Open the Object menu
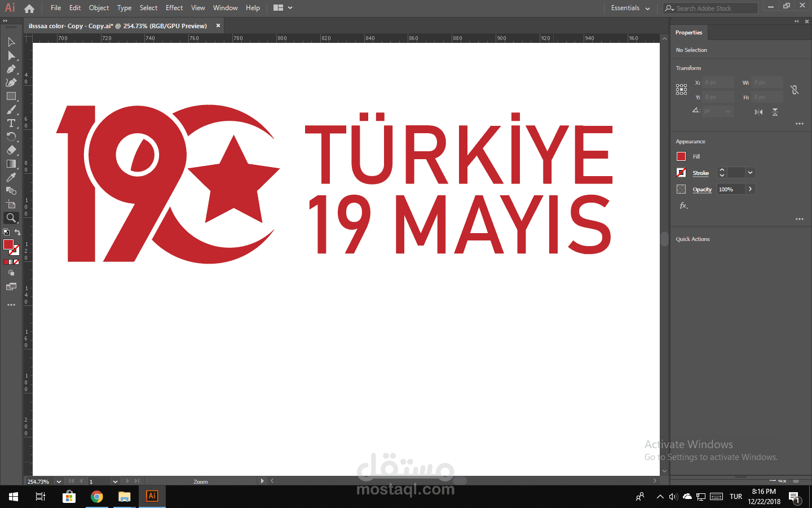Viewport: 812px width, 508px height. [99, 8]
